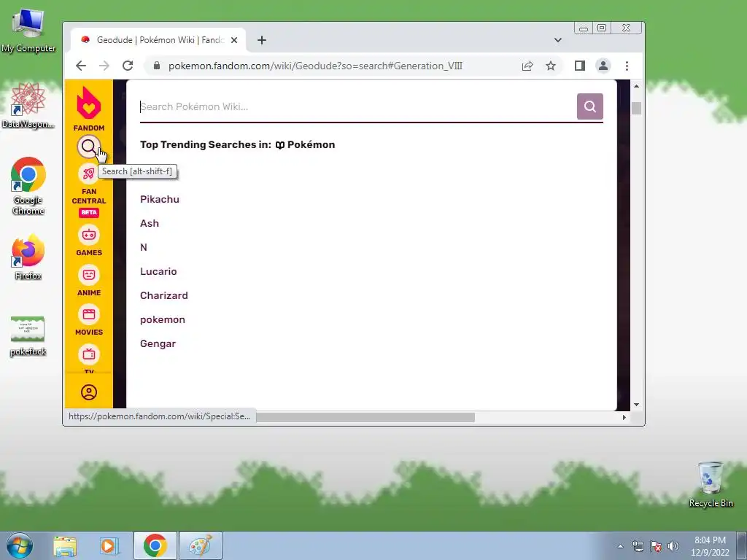747x560 pixels.
Task: Click the horizontal scrollbar thumb
Action: (x=365, y=417)
